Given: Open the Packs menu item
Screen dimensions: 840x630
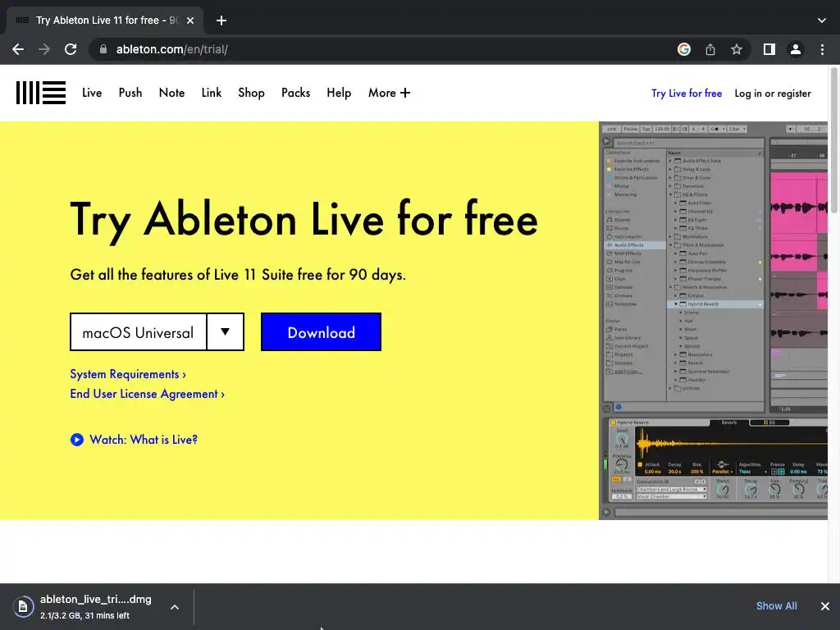Looking at the screenshot, I should point(295,93).
